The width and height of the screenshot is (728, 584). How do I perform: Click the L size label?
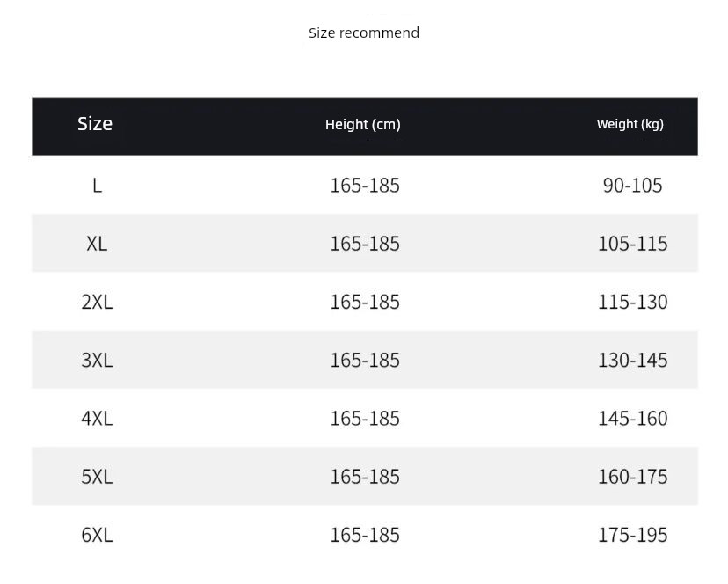pyautogui.click(x=97, y=186)
